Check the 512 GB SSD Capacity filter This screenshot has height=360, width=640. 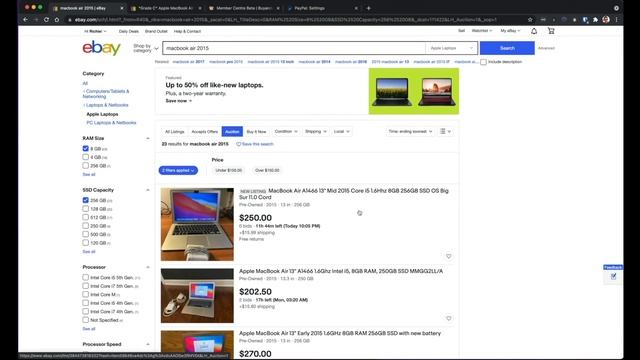85,217
